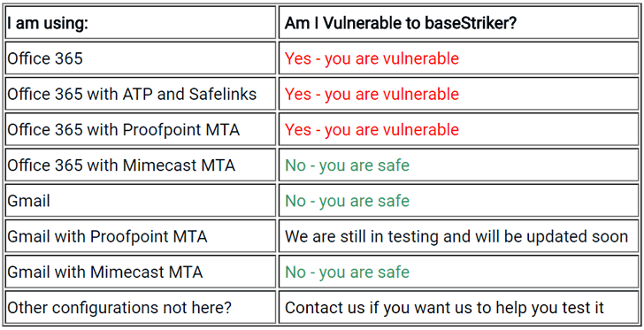Screen dimensions: 644x330
Task: Click vulnerable result beside ATP and Safelinks
Action: coord(372,94)
